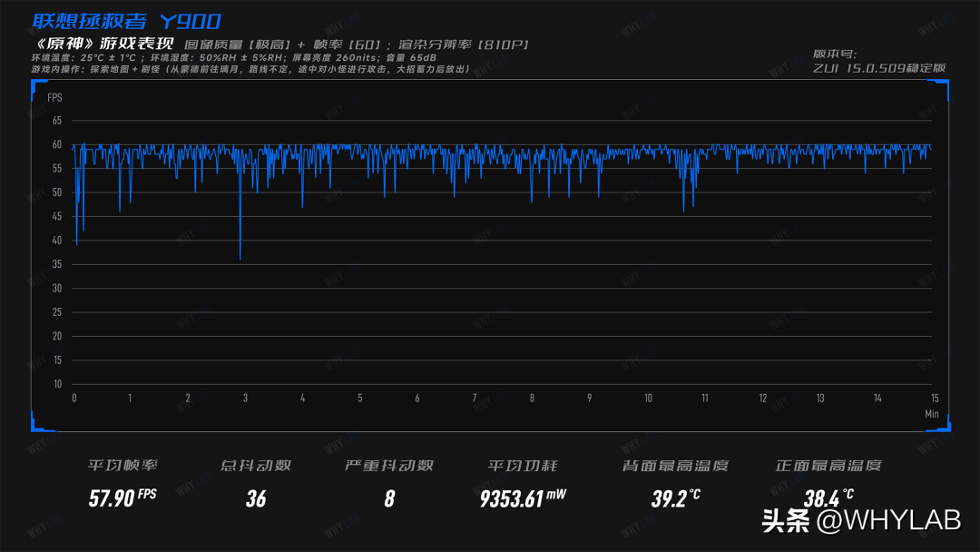Click the 联想拯救者 Y900 title
The image size is (980, 552).
point(126,21)
